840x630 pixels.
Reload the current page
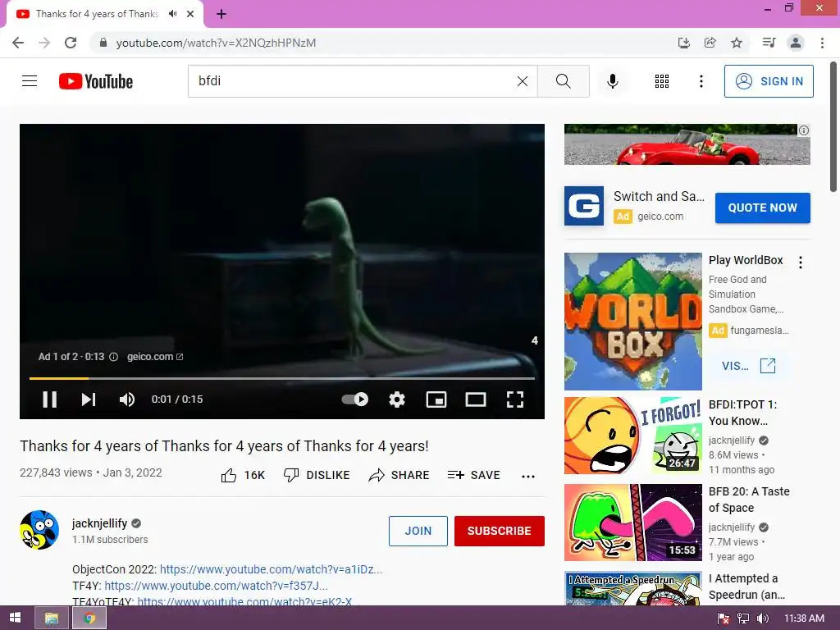(71, 43)
